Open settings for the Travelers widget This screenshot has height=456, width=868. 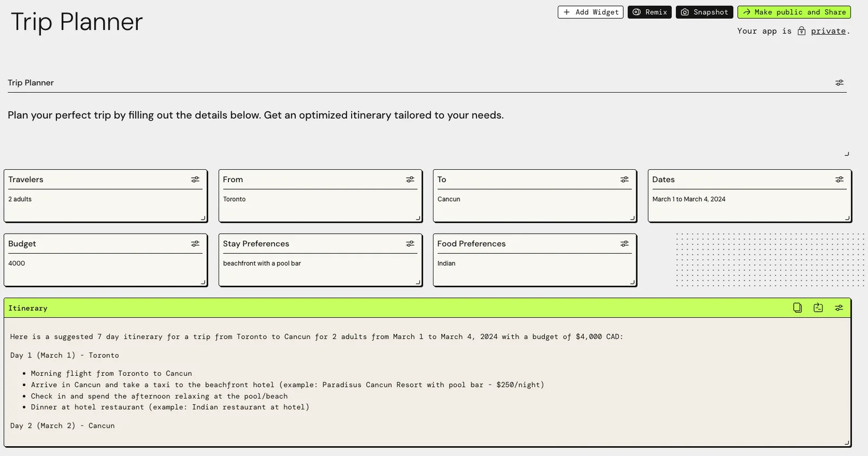195,179
